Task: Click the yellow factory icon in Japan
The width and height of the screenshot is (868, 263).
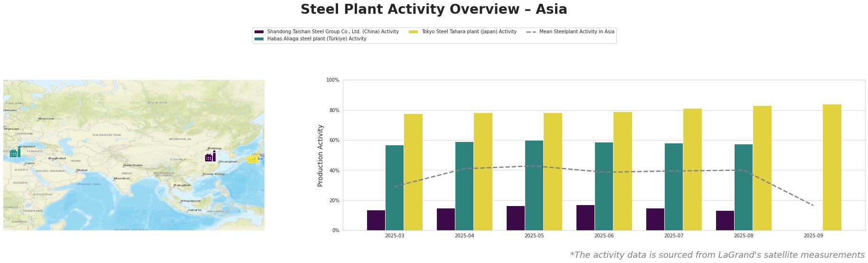Action: tap(253, 158)
